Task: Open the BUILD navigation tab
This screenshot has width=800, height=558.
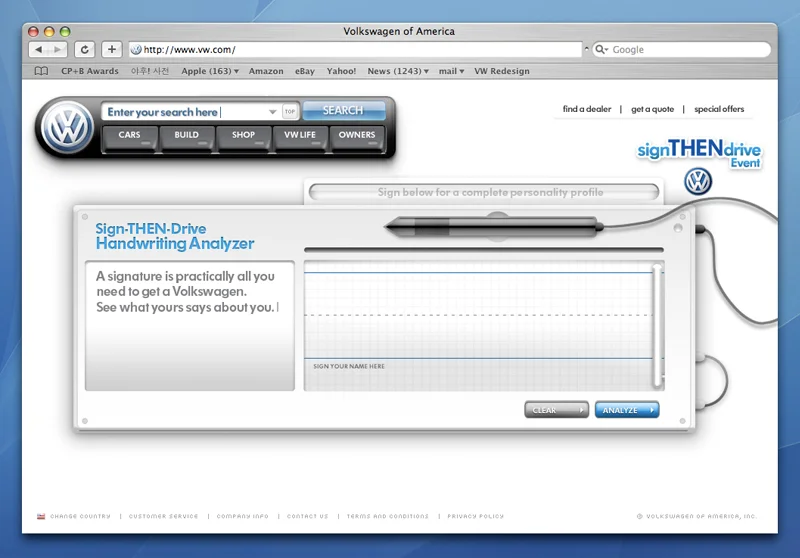Action: [187, 137]
